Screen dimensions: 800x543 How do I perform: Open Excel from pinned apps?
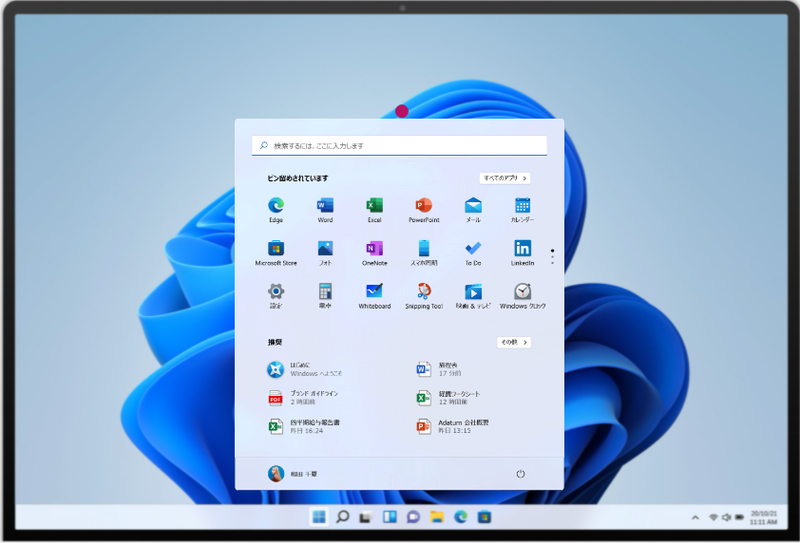pos(374,210)
